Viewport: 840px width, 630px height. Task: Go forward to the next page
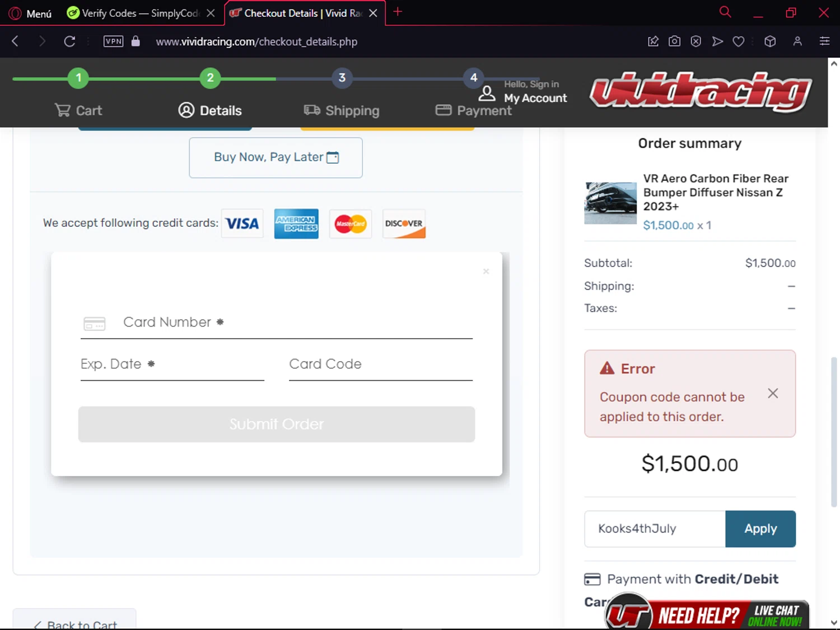(42, 41)
